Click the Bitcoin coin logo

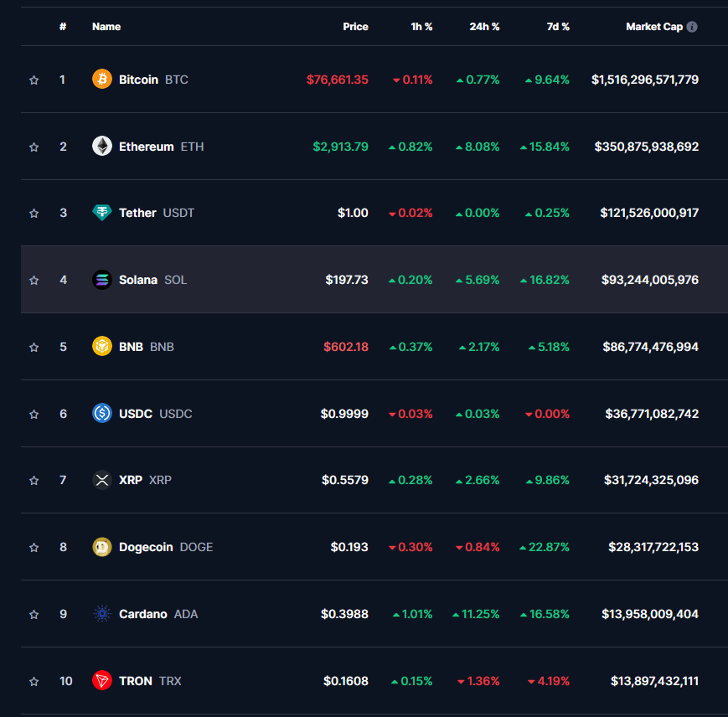click(x=102, y=79)
